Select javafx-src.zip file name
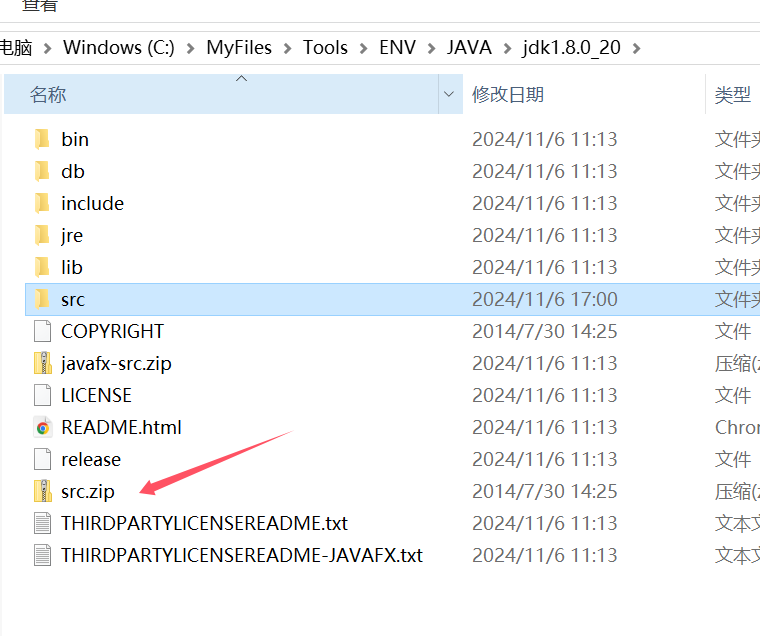 click(116, 364)
